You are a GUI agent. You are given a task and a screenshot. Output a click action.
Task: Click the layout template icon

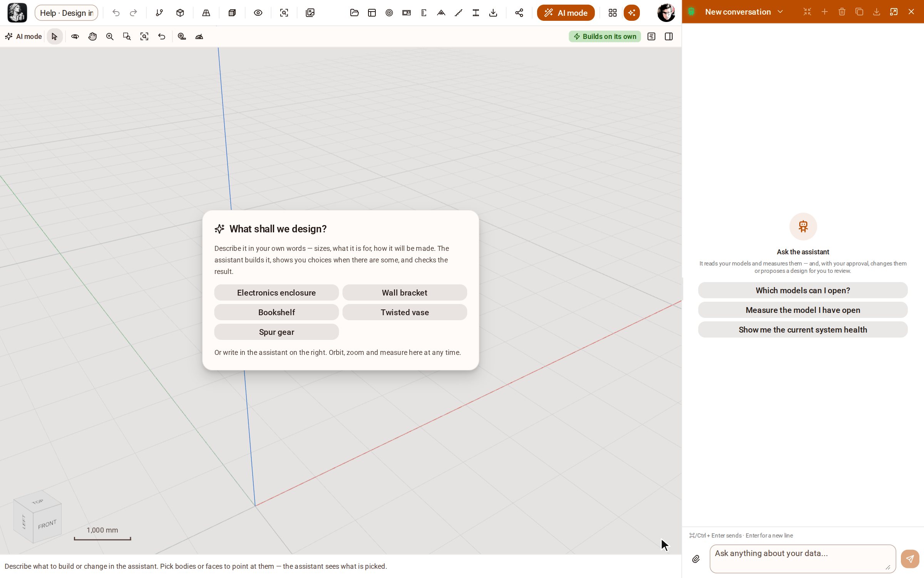372,13
